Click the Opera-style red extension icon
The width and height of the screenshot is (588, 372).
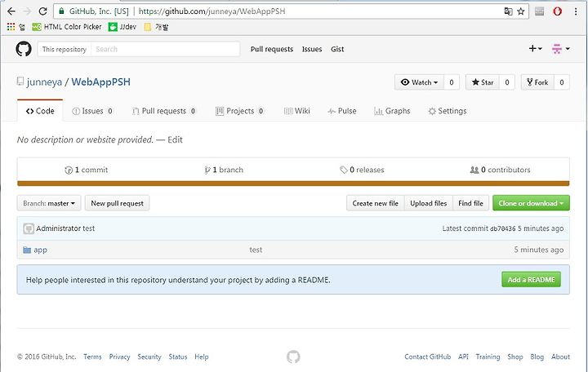(557, 11)
